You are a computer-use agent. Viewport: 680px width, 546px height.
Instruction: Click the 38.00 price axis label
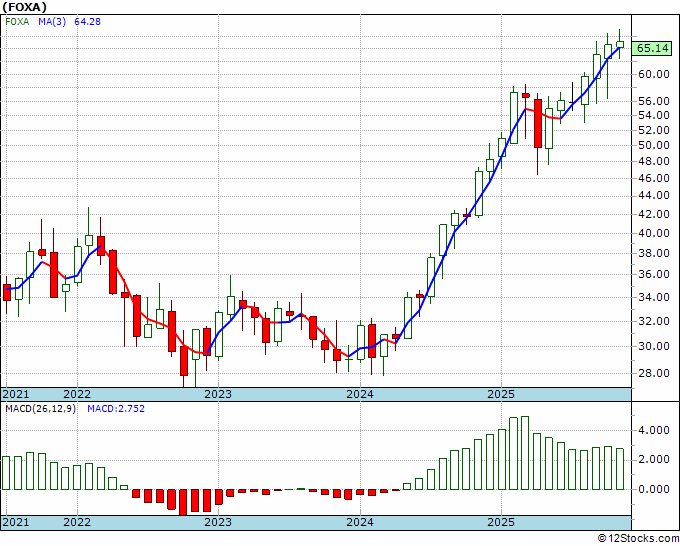click(654, 253)
